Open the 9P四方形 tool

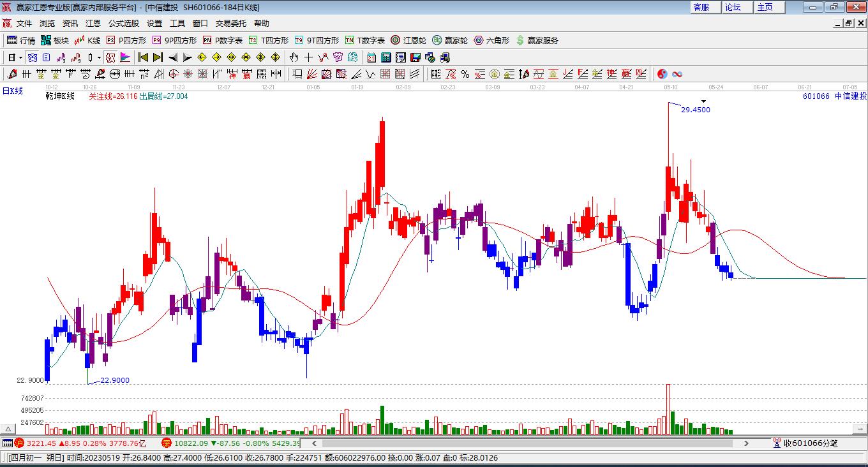[x=174, y=40]
